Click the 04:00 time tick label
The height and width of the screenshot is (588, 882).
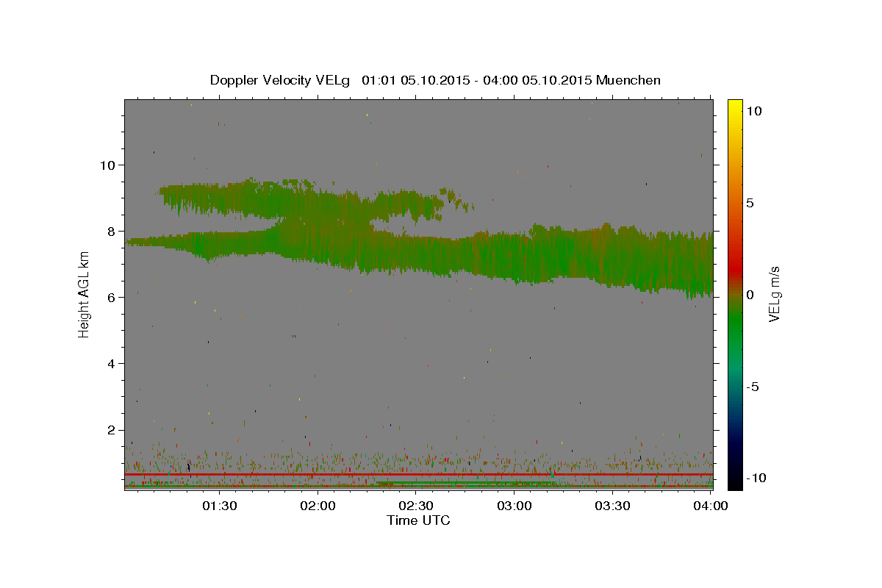(x=710, y=506)
